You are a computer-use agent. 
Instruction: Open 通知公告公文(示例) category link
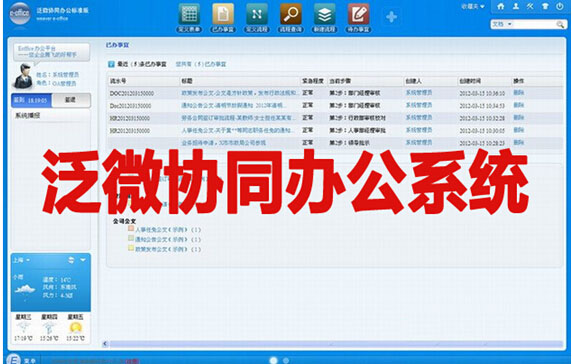168,240
